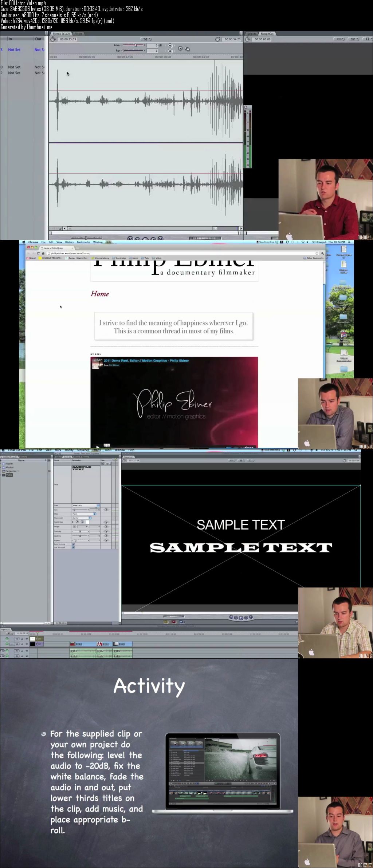Screen dimensions: 373x868
Task: Open the Alignment dropdown (Center)
Action: coord(82,518)
